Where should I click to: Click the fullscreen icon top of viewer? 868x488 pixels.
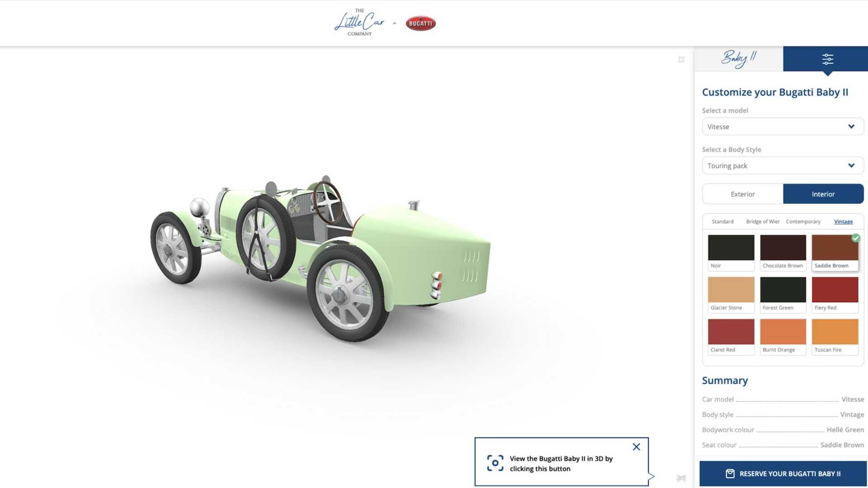coord(681,60)
